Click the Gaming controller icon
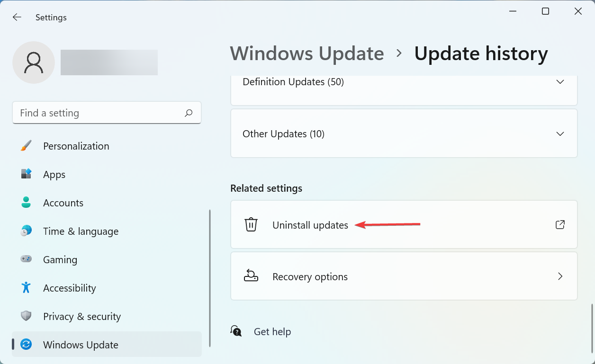This screenshot has width=595, height=364. pyautogui.click(x=26, y=259)
